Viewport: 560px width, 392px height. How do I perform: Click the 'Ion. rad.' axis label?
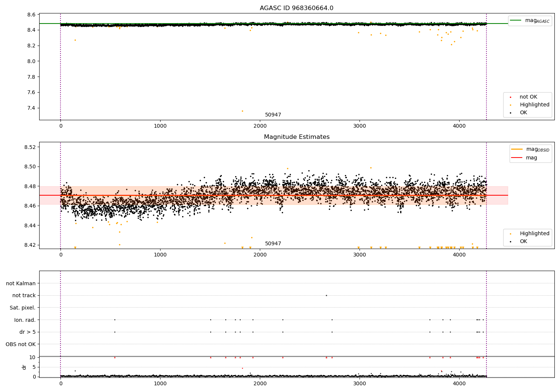coord(25,320)
